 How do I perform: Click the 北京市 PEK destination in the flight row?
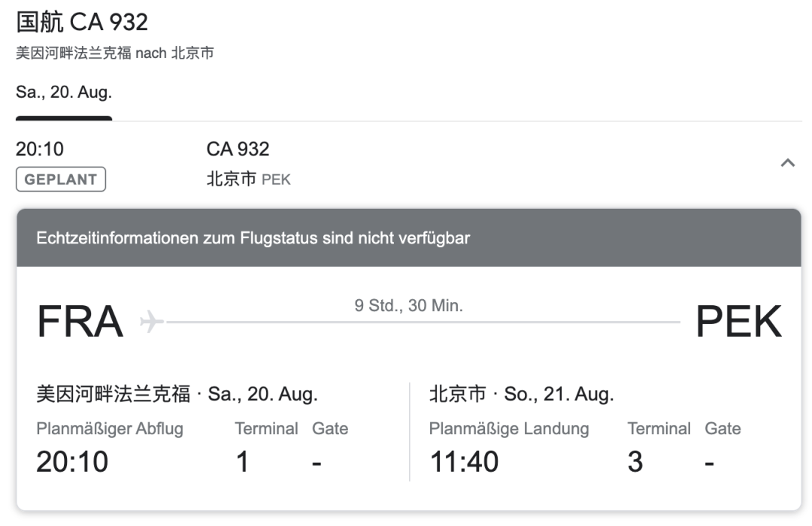[248, 180]
